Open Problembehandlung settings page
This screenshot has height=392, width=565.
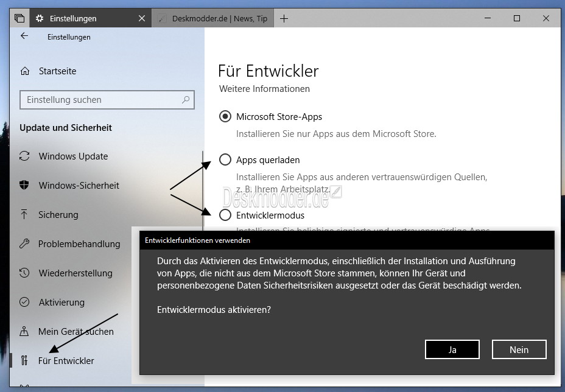tap(79, 243)
